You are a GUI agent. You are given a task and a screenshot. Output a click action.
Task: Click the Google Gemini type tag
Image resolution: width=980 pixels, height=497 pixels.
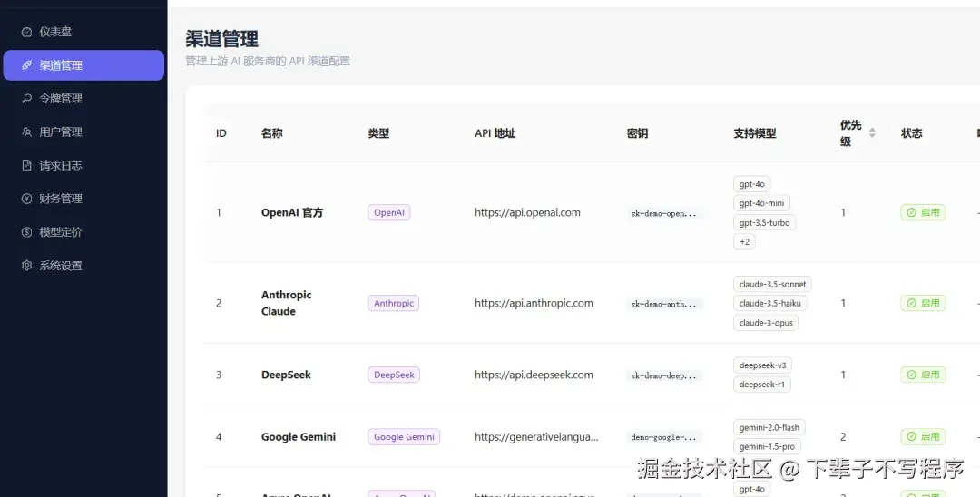coord(404,436)
